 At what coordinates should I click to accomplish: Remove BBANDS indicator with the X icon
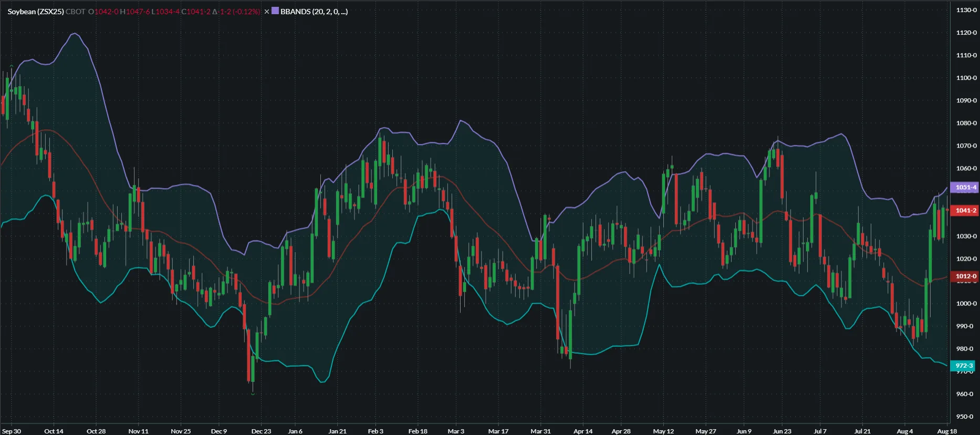tap(266, 12)
